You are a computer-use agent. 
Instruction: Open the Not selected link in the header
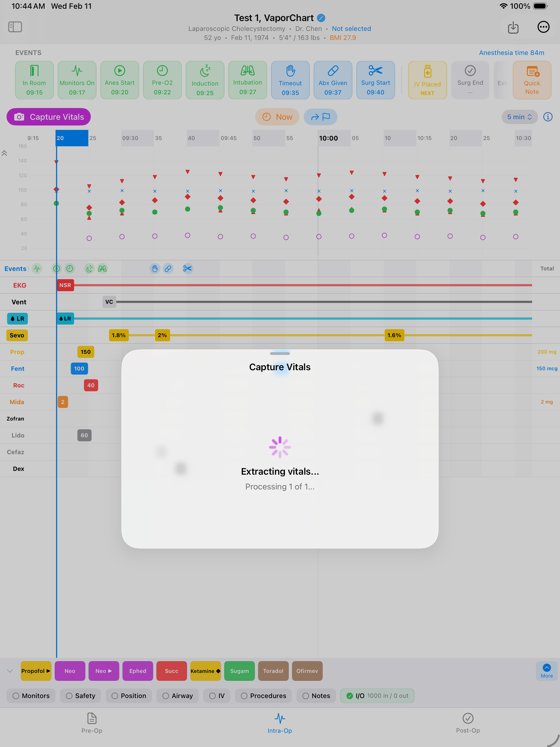point(351,29)
